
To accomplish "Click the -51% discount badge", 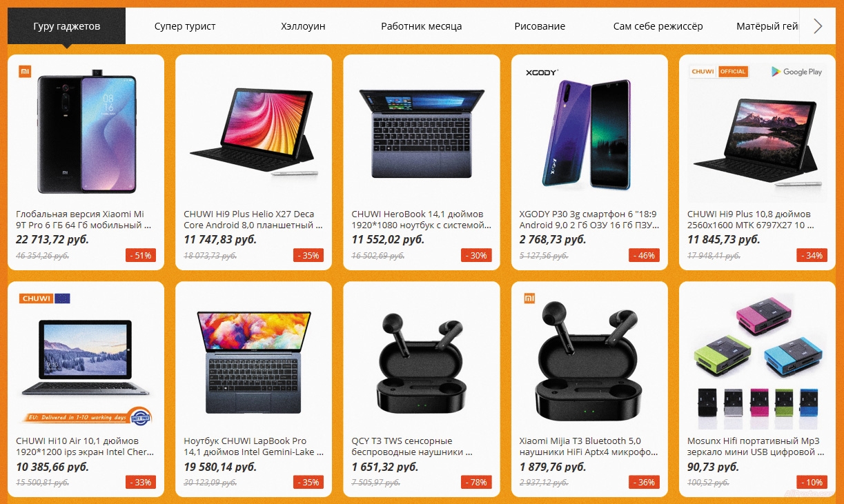I will (x=141, y=255).
